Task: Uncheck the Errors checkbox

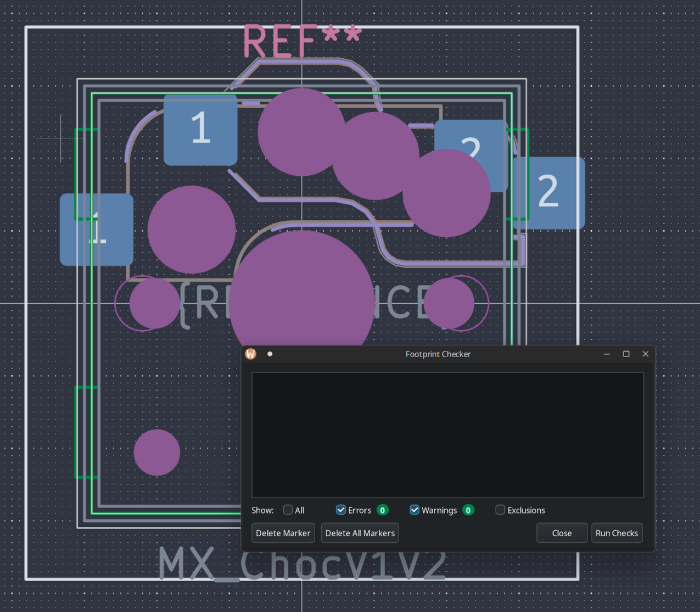Action: coord(341,510)
